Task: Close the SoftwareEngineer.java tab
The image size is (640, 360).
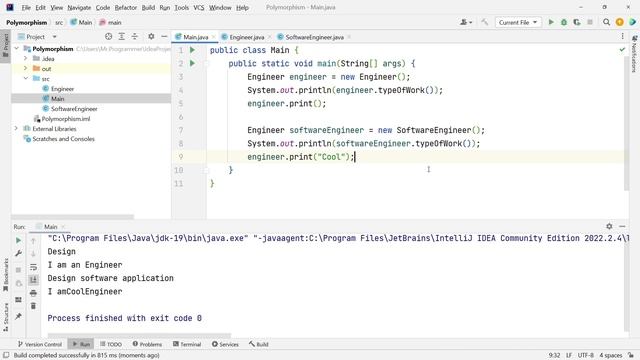Action: (349, 37)
